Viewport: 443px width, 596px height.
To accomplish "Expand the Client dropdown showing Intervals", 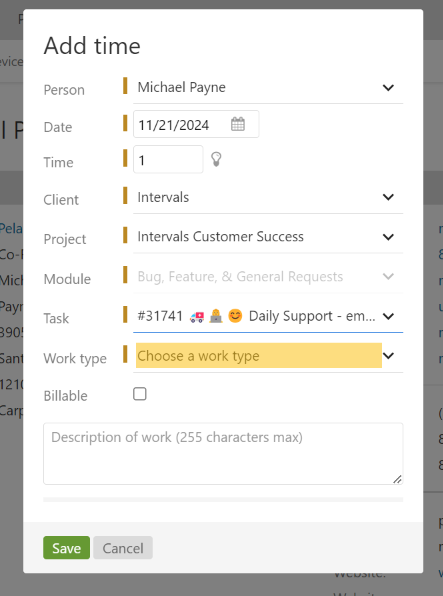I will coord(268,197).
